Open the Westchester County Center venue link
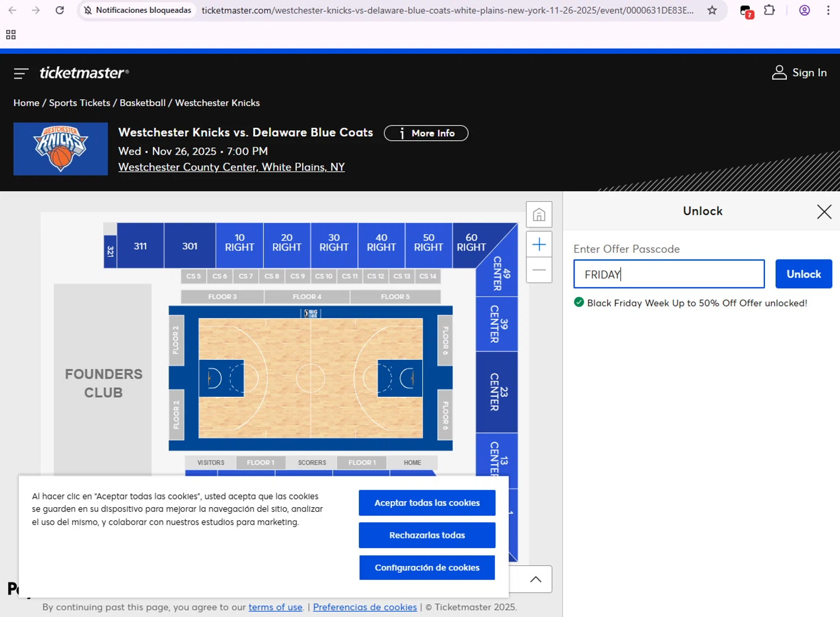 (x=231, y=167)
